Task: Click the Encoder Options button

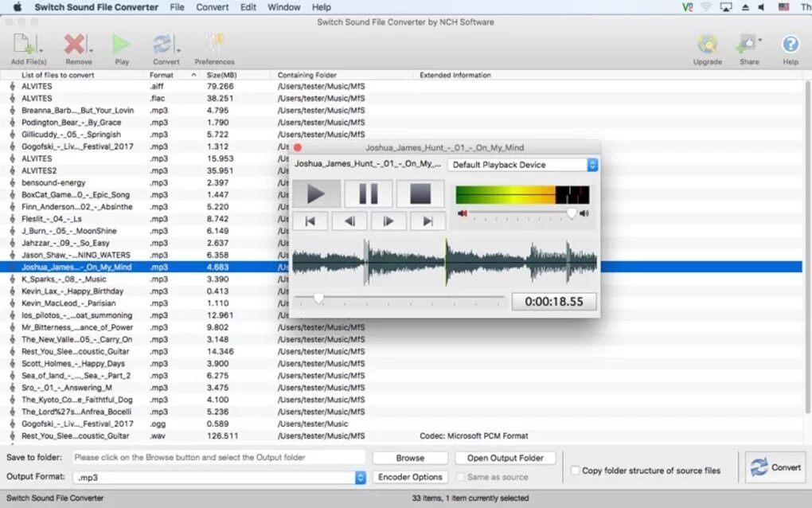Action: tap(410, 477)
